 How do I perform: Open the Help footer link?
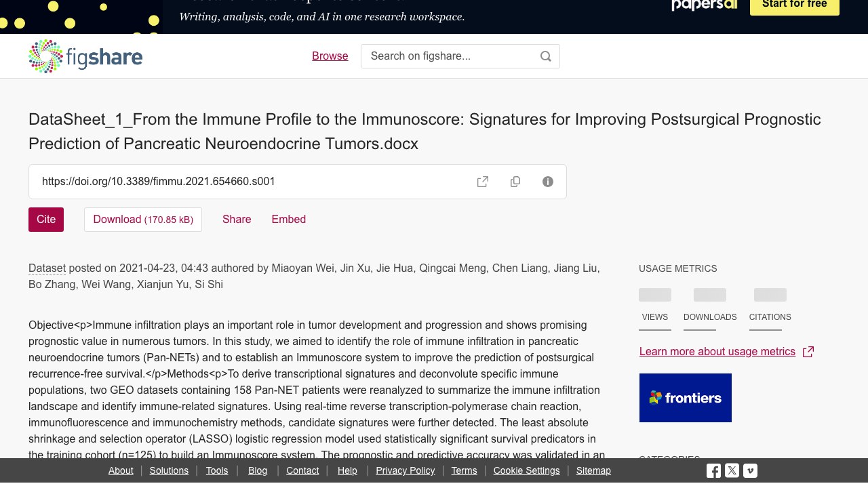pos(347,470)
